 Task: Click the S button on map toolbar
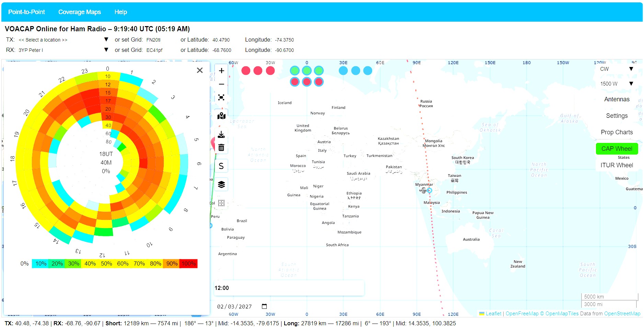click(221, 166)
